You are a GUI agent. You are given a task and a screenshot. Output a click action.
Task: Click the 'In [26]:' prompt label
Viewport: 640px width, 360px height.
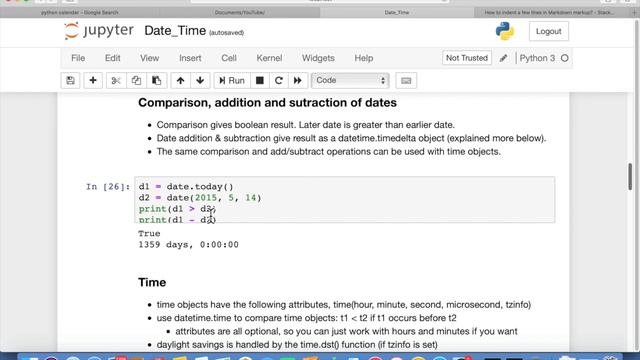tap(108, 187)
